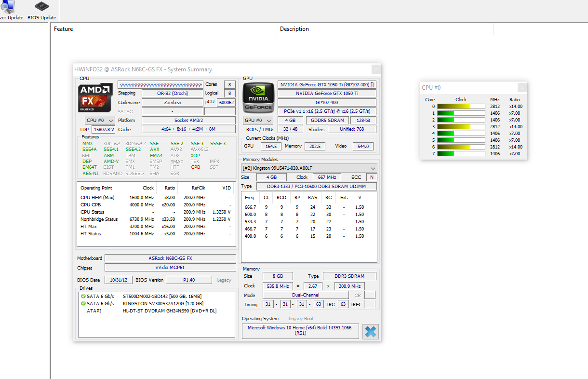Click the nVidia MCP61 chipset field
Image resolution: width=588 pixels, height=379 pixels.
tap(170, 268)
